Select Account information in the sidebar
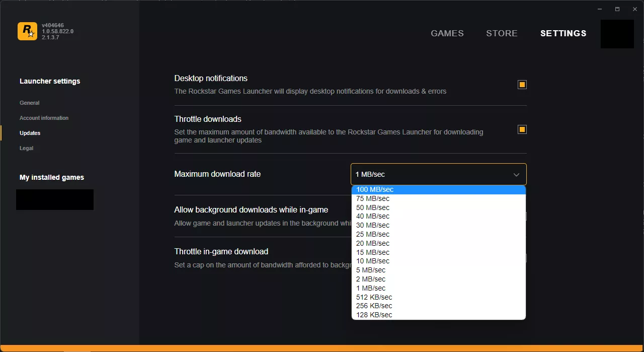Image resolution: width=644 pixels, height=352 pixels. 44,118
